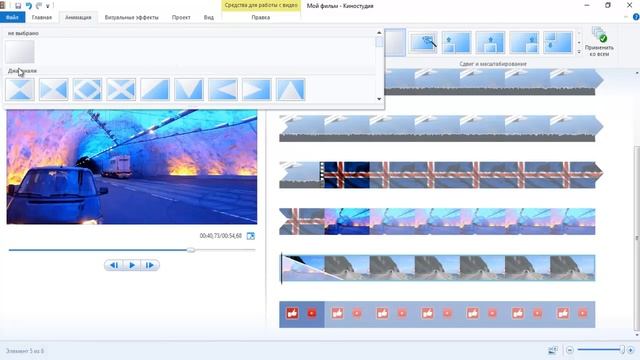This screenshot has width=640, height=360.
Task: Click the Redo arrow in quick access bar
Action: [39, 6]
